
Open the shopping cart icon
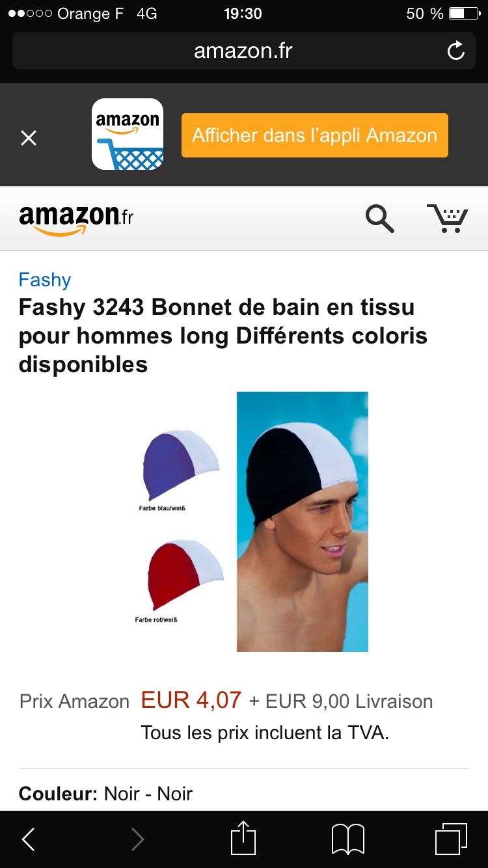point(447,218)
